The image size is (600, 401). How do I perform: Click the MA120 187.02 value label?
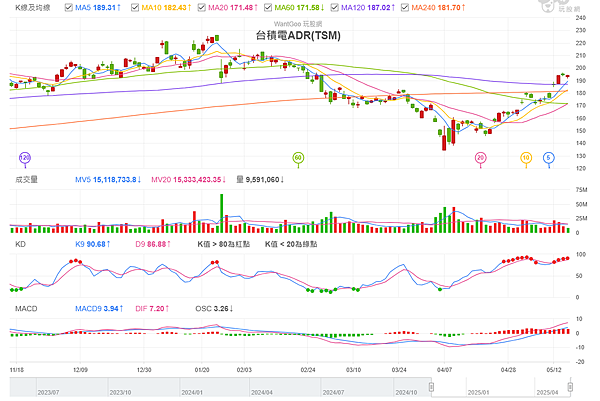pyautogui.click(x=368, y=8)
